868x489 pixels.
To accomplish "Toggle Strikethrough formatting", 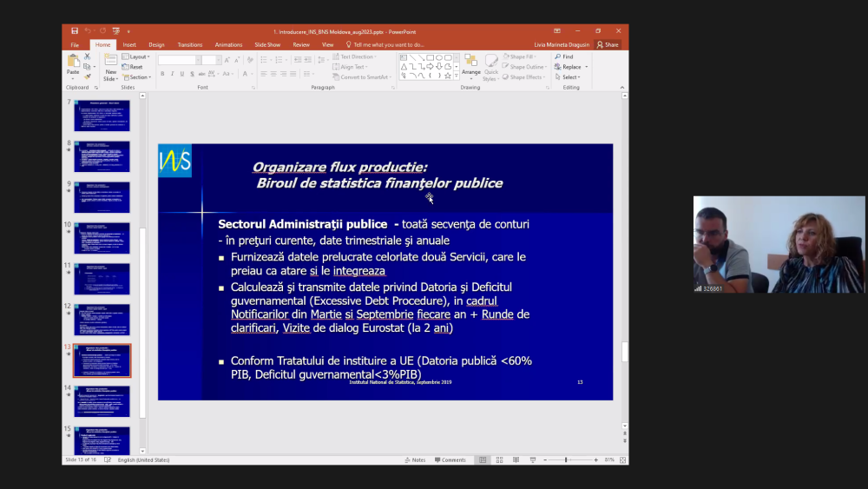I will pos(201,74).
